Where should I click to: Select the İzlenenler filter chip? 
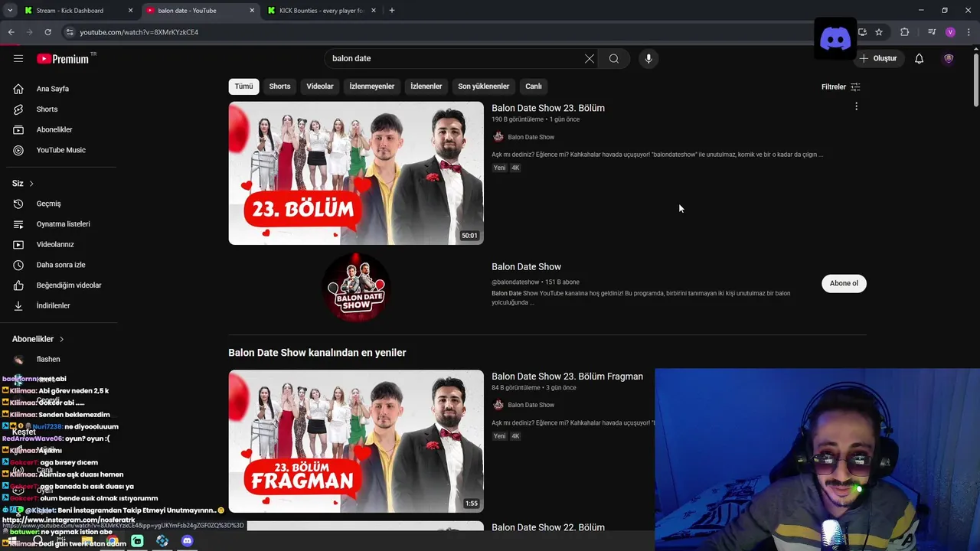point(426,86)
